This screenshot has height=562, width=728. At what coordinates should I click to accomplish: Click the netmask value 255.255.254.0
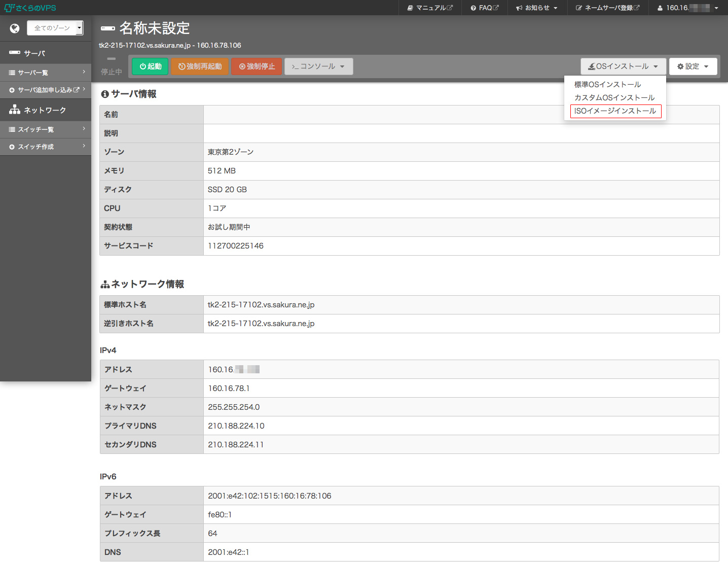pyautogui.click(x=234, y=407)
